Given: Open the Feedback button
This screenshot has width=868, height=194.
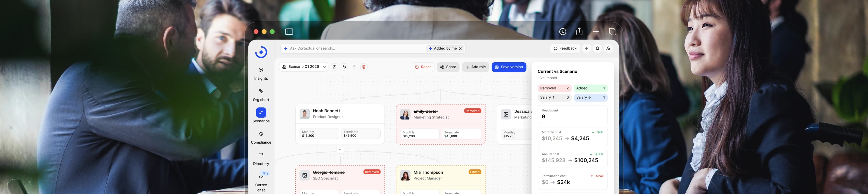Looking at the screenshot, I should coord(565,48).
